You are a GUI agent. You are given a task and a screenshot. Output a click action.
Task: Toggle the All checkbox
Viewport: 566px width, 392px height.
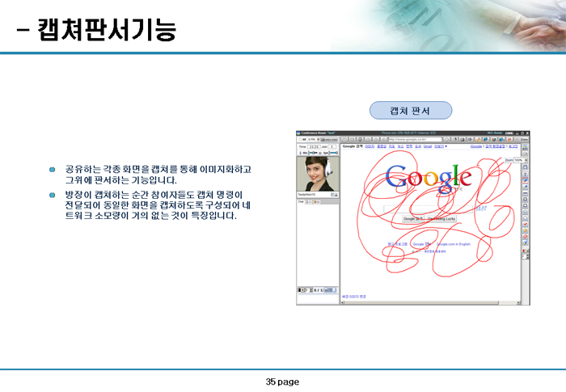[300, 139]
